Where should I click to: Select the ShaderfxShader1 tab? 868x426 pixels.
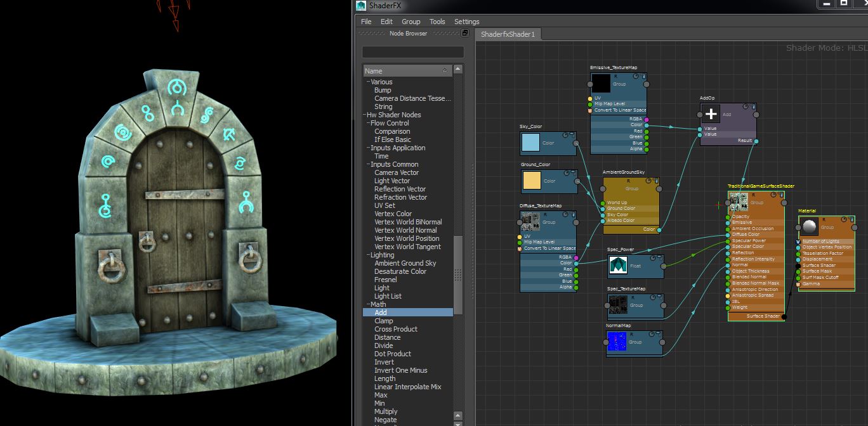(507, 35)
